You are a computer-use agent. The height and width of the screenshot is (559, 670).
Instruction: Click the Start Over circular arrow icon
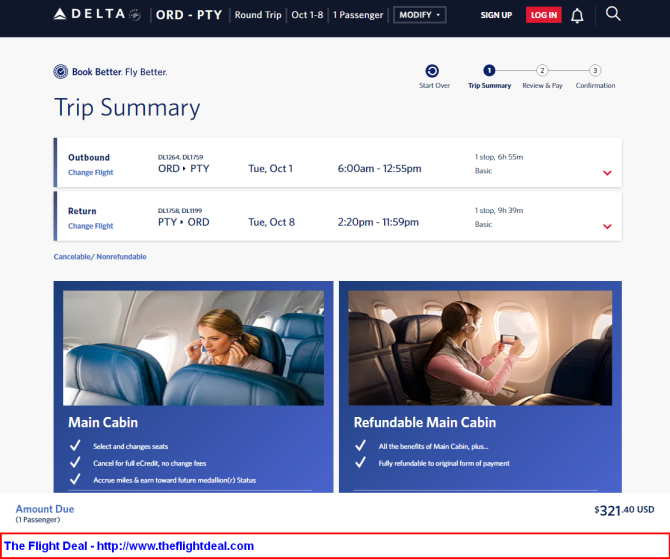432,71
